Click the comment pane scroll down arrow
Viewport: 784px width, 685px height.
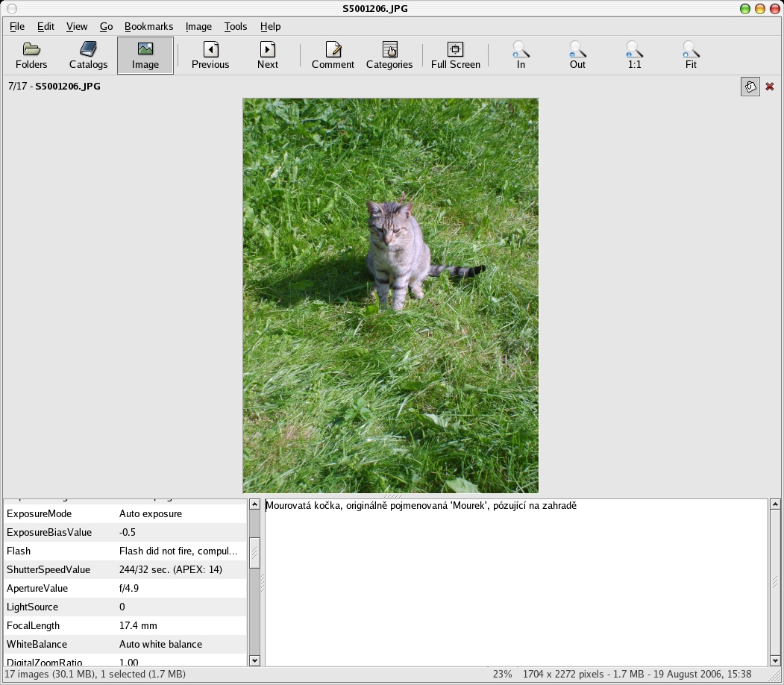pos(775,660)
